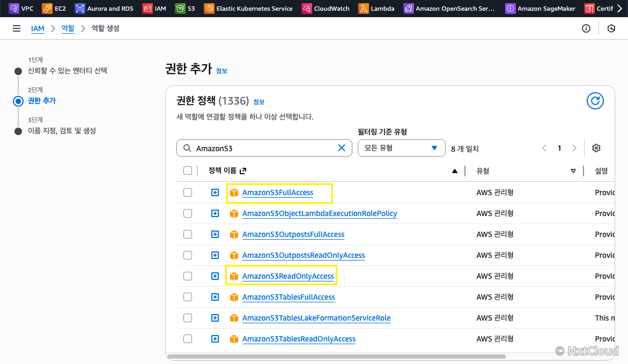Click the 설명 column header

(x=601, y=171)
